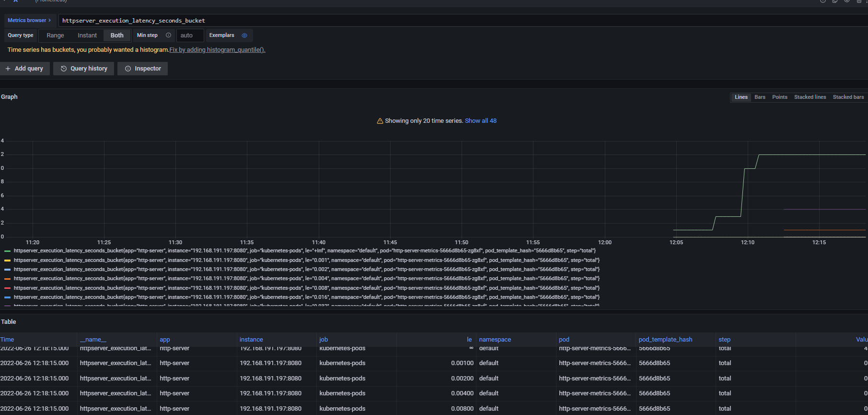The width and height of the screenshot is (868, 415).
Task: Select Instant query type
Action: click(x=87, y=36)
